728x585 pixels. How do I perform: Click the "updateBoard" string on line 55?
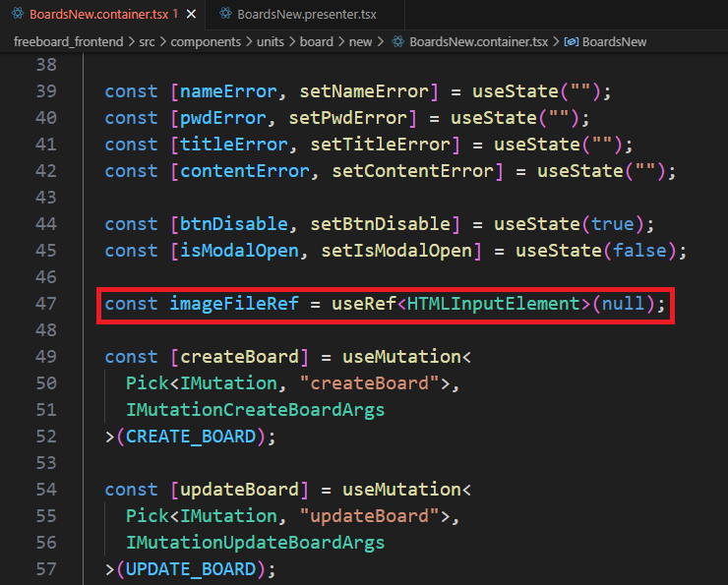[x=369, y=515]
